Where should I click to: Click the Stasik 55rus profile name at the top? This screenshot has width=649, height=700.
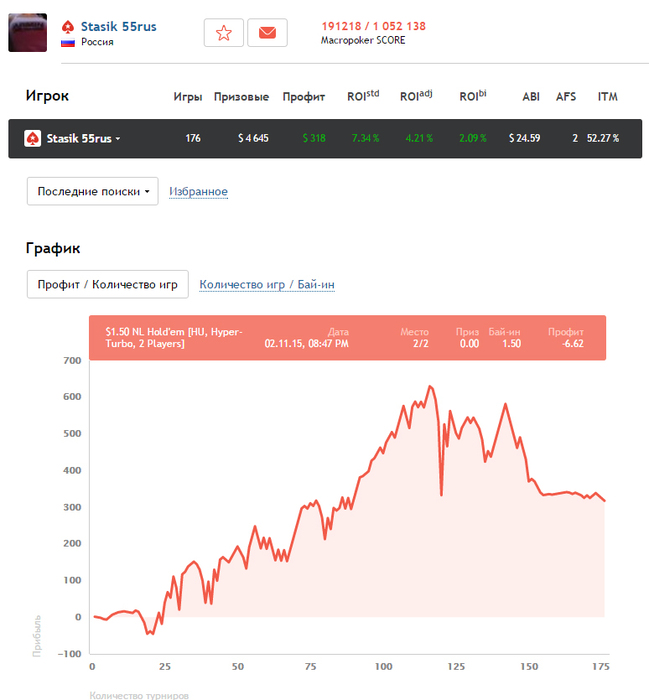118,26
